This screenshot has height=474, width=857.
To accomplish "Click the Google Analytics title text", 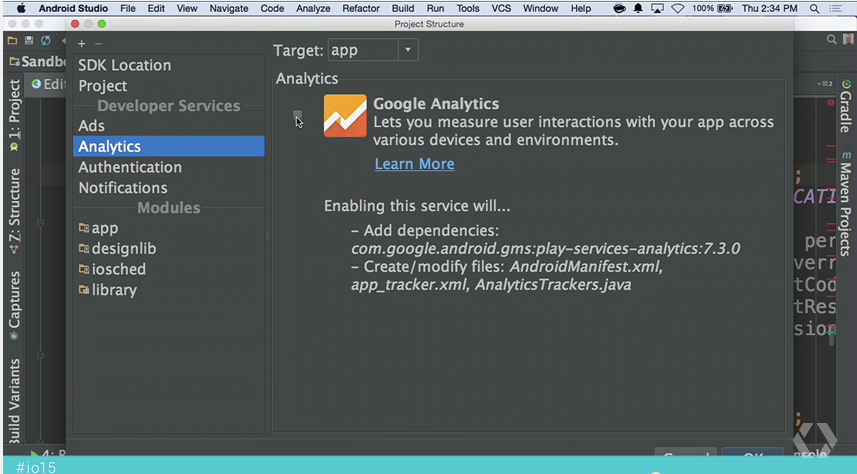I will coord(436,104).
